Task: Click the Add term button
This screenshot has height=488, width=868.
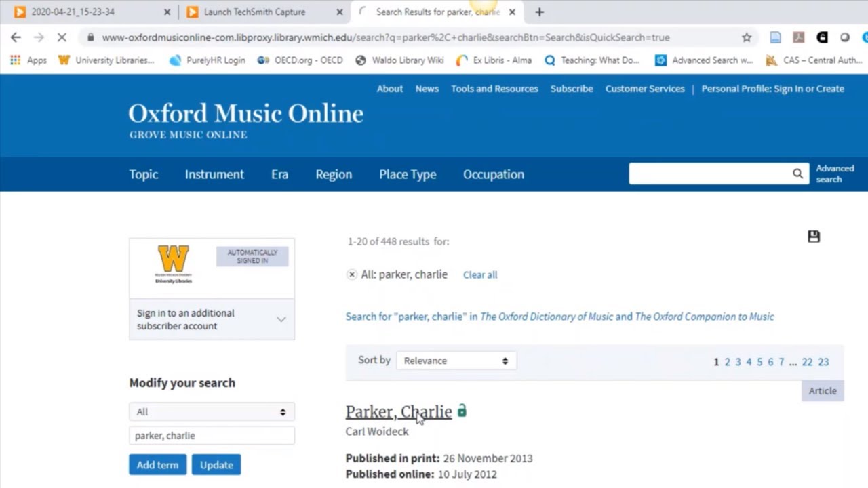Action: (157, 465)
